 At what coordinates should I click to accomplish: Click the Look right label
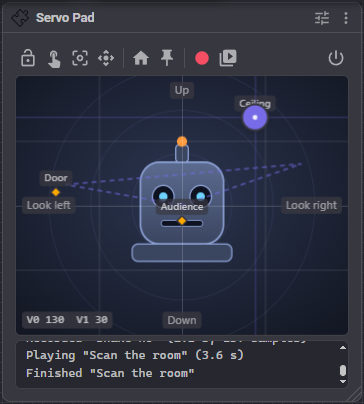312,205
